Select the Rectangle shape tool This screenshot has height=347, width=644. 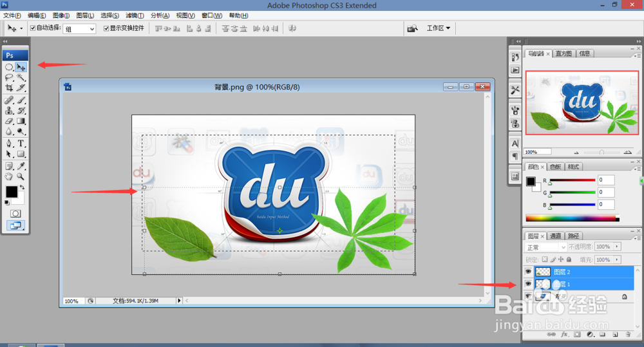coord(21,154)
